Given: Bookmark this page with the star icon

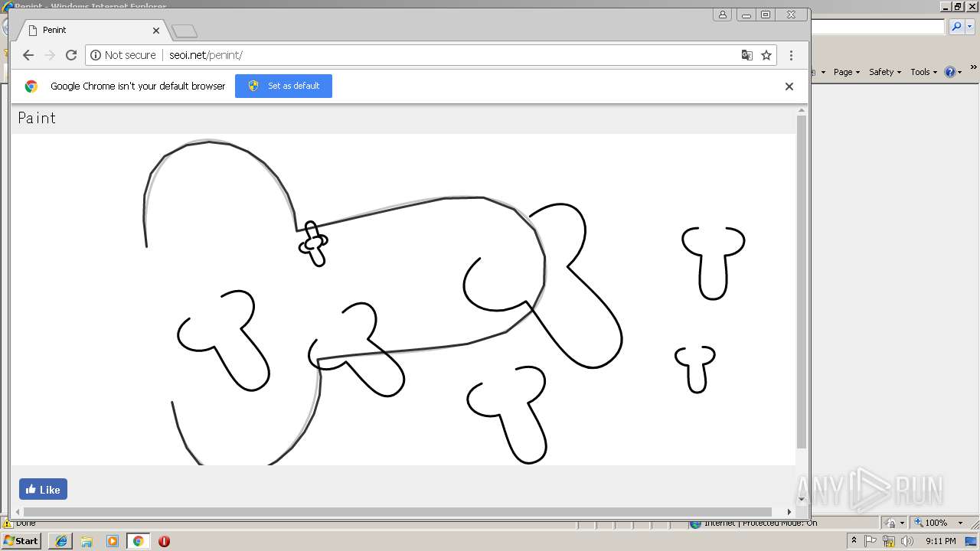Looking at the screenshot, I should [x=766, y=55].
